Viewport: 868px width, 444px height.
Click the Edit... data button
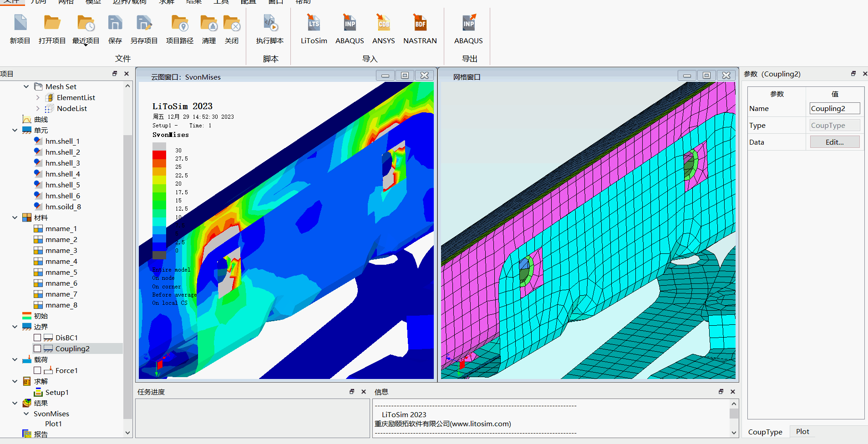point(835,142)
